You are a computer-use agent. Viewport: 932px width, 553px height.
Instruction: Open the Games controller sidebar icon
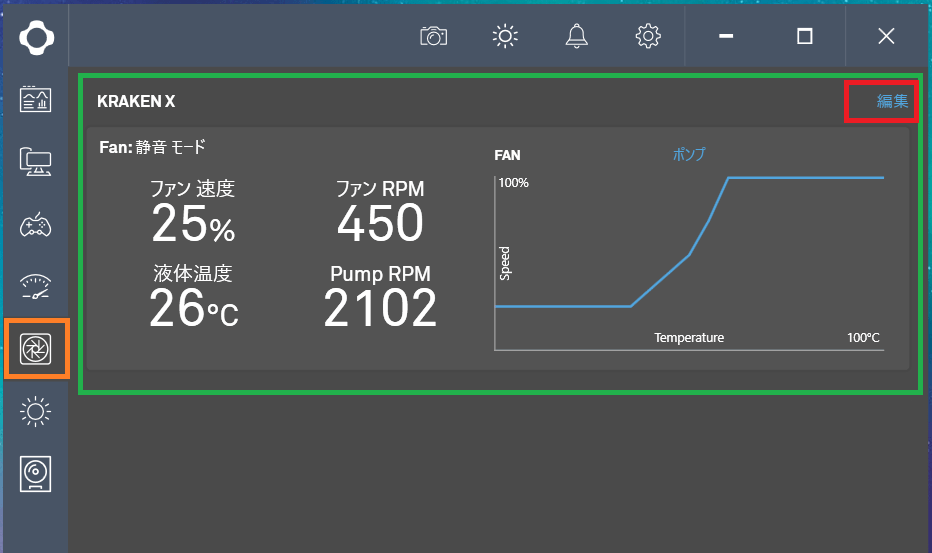36,225
